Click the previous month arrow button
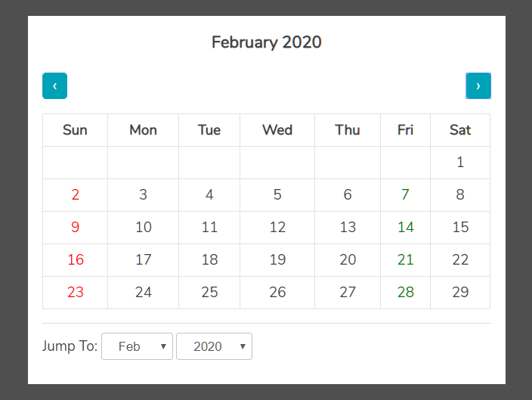Image resolution: width=532 pixels, height=400 pixels. pos(54,86)
